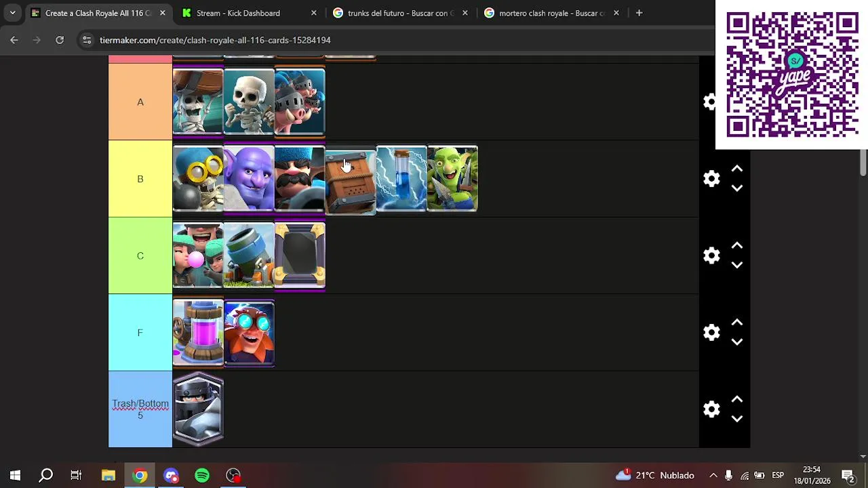Open settings gear for tier B row
This screenshot has height=488, width=868.
click(711, 178)
